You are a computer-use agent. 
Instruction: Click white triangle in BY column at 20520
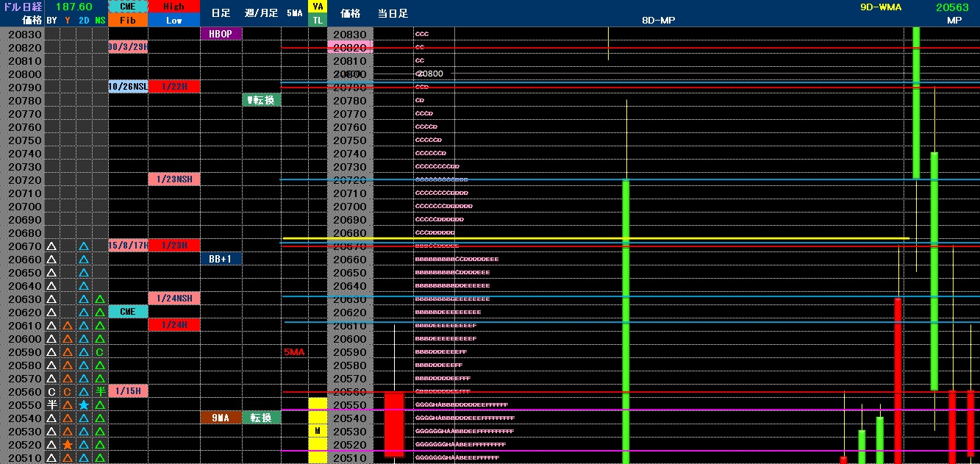point(51,444)
